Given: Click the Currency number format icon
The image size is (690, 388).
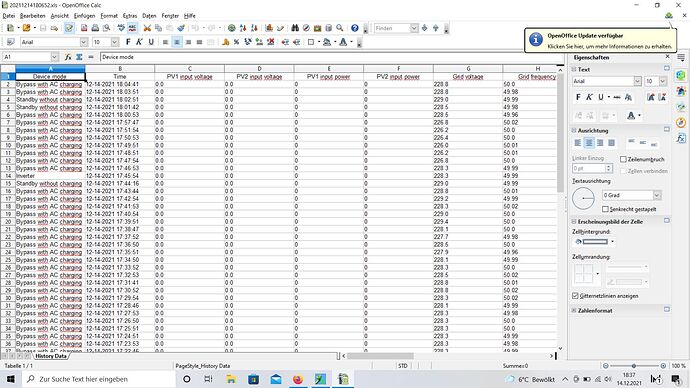Looking at the screenshot, I should (225, 42).
